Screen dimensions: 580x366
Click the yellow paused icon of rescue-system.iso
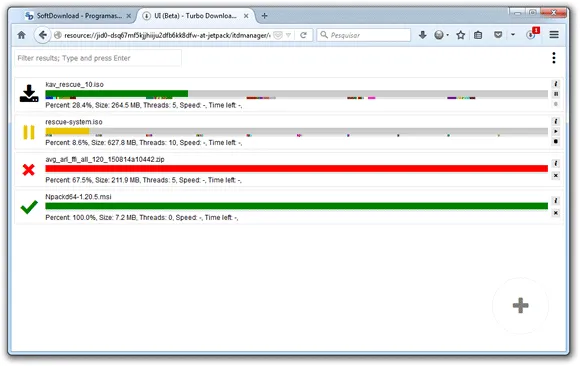(29, 132)
